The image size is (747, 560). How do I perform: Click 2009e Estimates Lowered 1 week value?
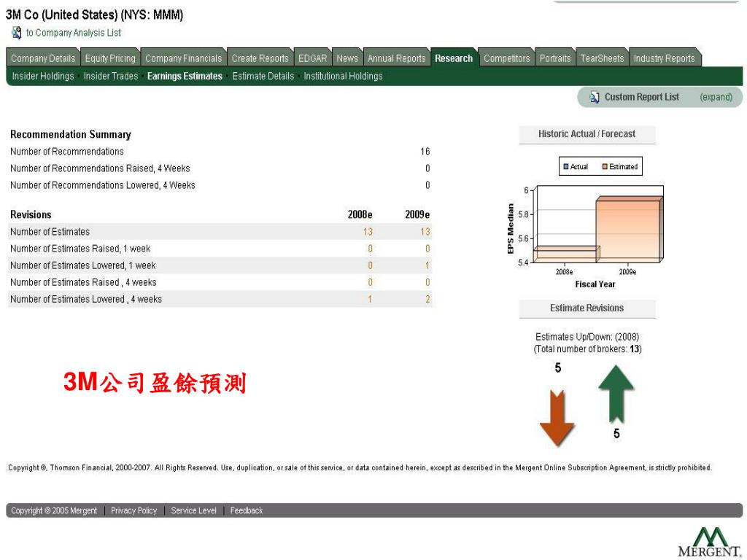click(427, 265)
